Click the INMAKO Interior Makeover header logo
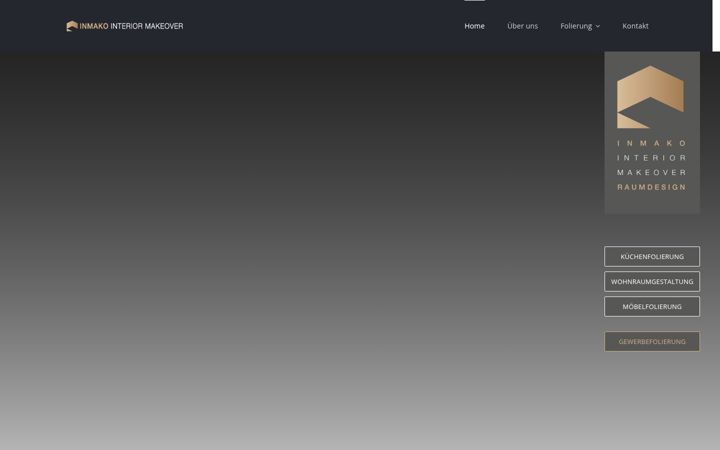Viewport: 720px width, 450px height. pos(124,26)
